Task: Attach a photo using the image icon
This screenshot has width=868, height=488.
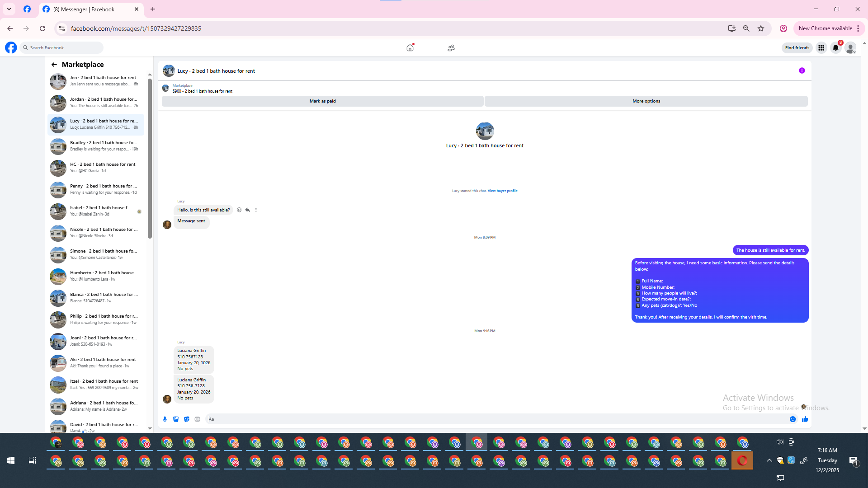Action: [x=176, y=419]
